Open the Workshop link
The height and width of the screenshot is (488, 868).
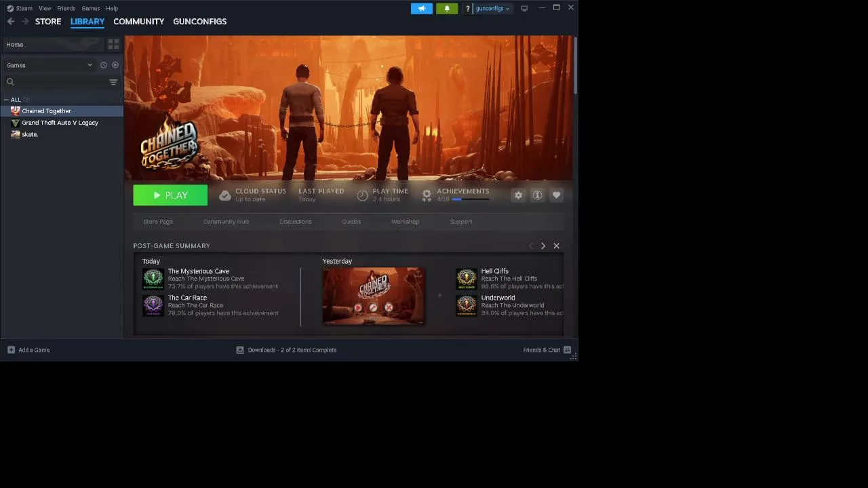pyautogui.click(x=405, y=222)
